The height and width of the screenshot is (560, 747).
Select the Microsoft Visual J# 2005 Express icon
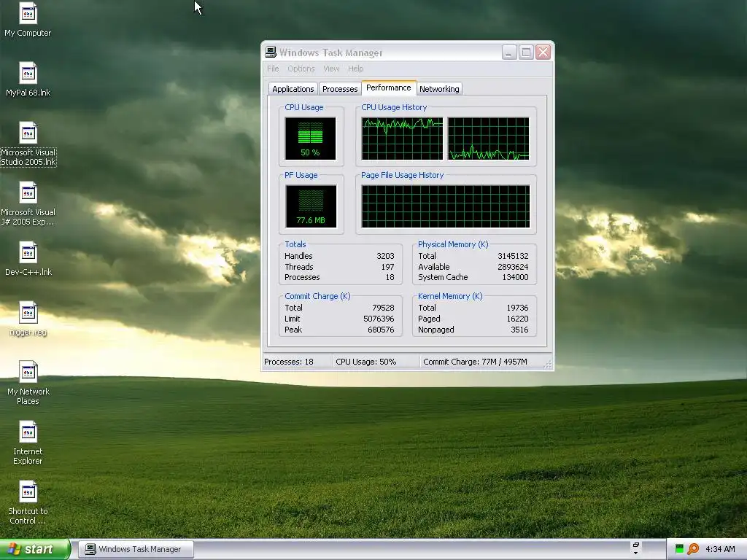[28, 204]
